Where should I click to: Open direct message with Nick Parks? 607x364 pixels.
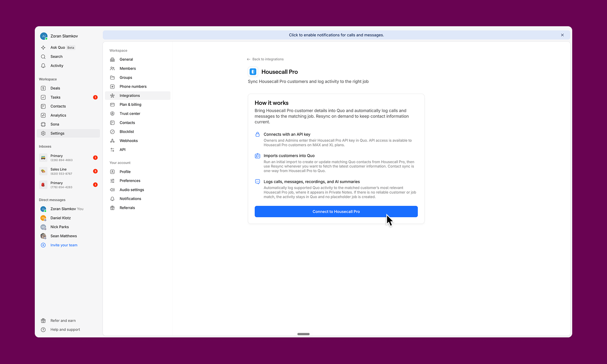click(x=69, y=227)
